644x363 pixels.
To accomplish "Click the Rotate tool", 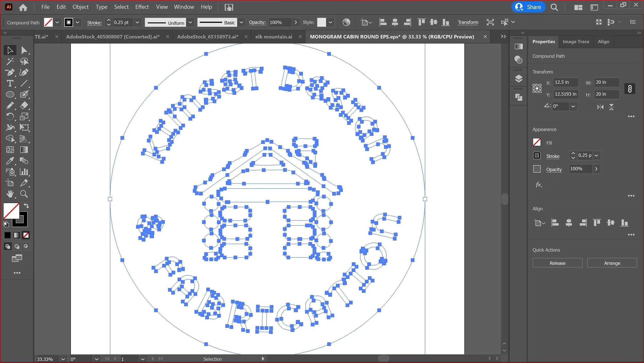I will click(10, 117).
